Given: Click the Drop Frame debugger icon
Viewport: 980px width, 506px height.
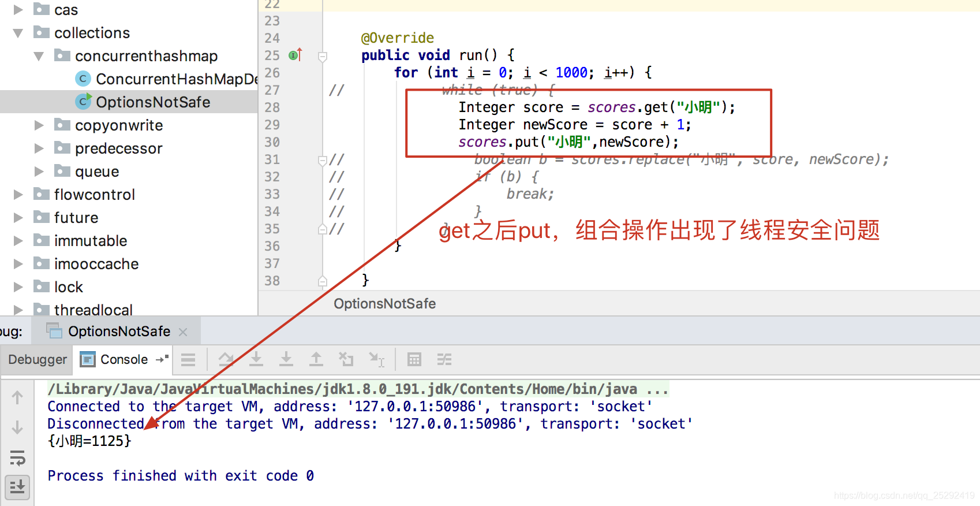Looking at the screenshot, I should pyautogui.click(x=346, y=359).
